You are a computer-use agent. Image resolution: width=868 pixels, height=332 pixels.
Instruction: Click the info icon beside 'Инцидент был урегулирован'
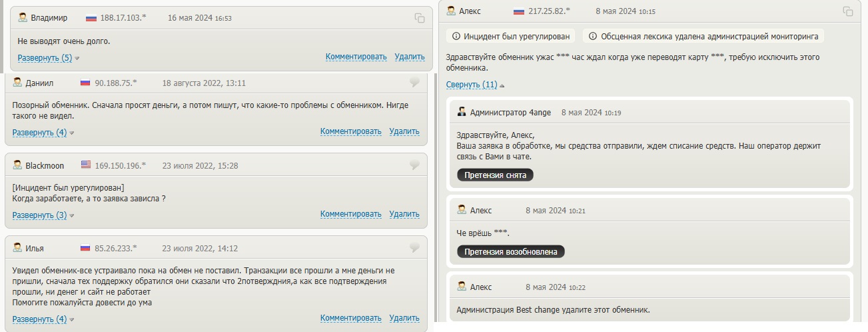point(456,36)
